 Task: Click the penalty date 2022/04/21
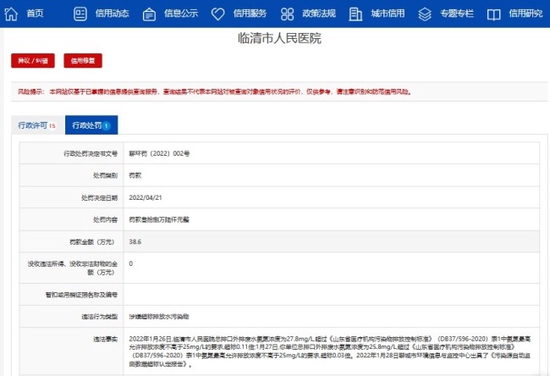click(145, 197)
